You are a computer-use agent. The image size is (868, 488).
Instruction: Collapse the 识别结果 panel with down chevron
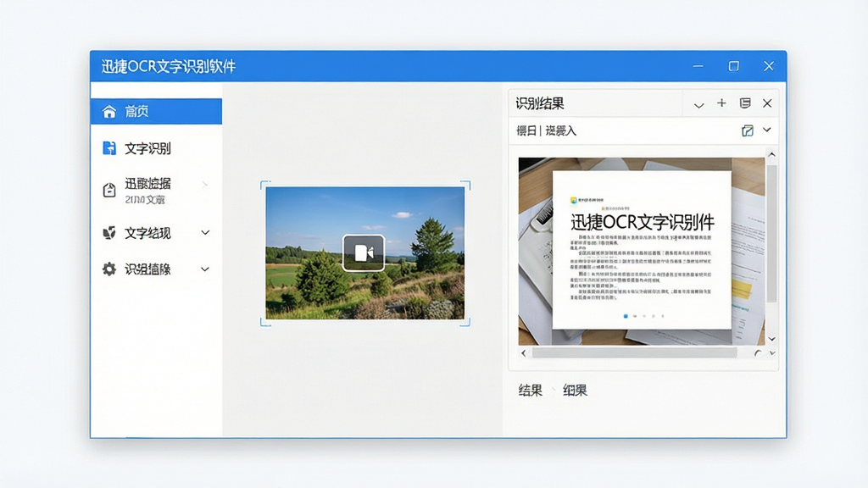pos(698,104)
